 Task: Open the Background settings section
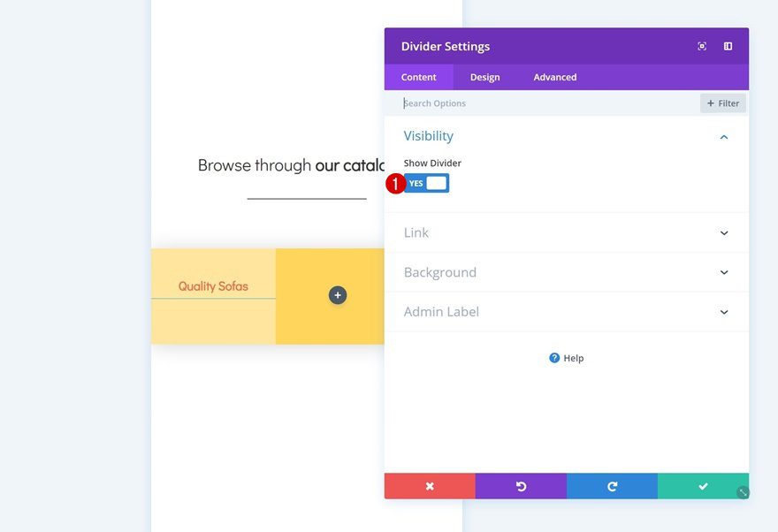567,272
